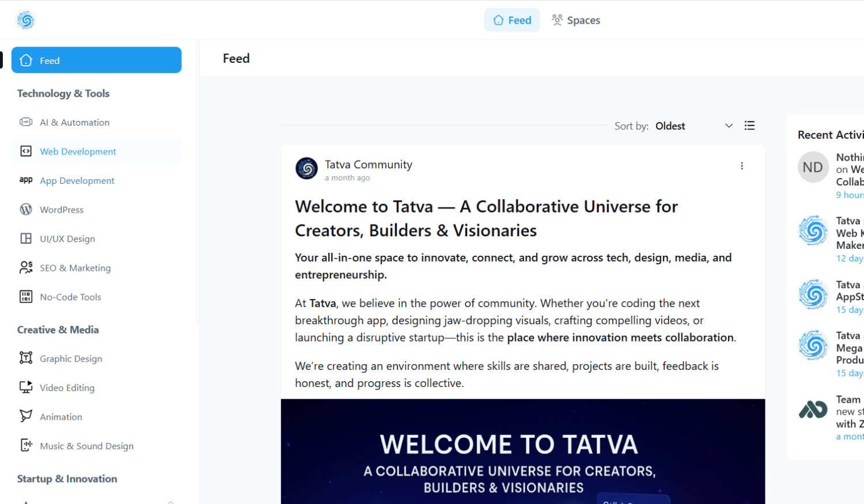Open the post options three-dot menu
The height and width of the screenshot is (504, 864).
pos(742,165)
